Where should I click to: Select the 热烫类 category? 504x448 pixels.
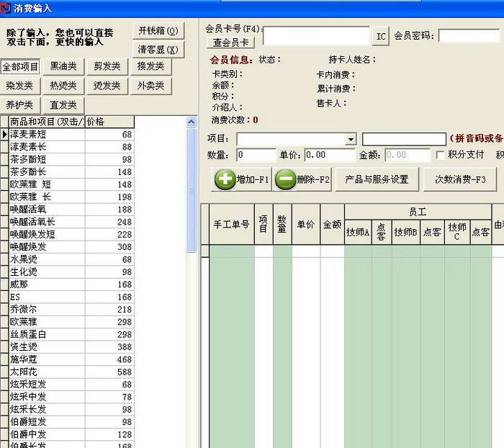tap(63, 86)
